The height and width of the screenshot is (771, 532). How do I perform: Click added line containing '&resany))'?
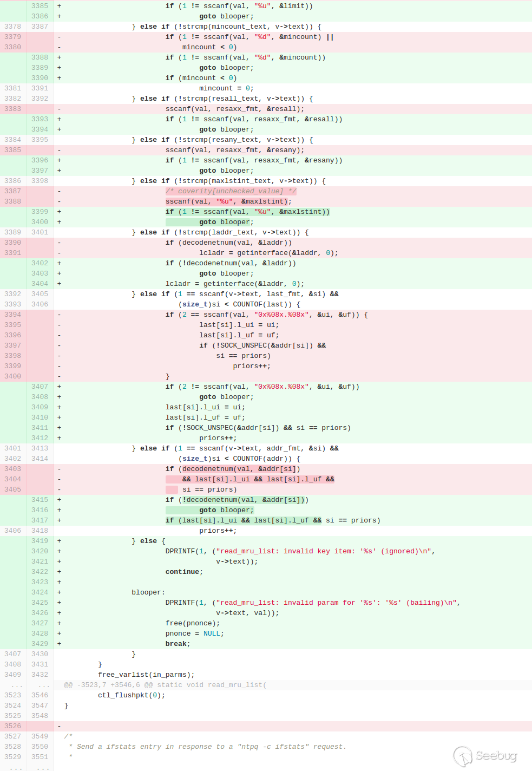tap(254, 160)
